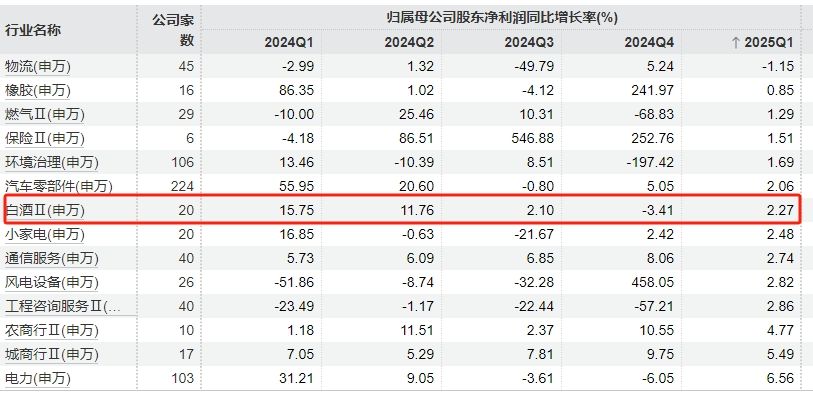Click the 2024Q4 column header
This screenshot has width=813, height=399.
650,43
